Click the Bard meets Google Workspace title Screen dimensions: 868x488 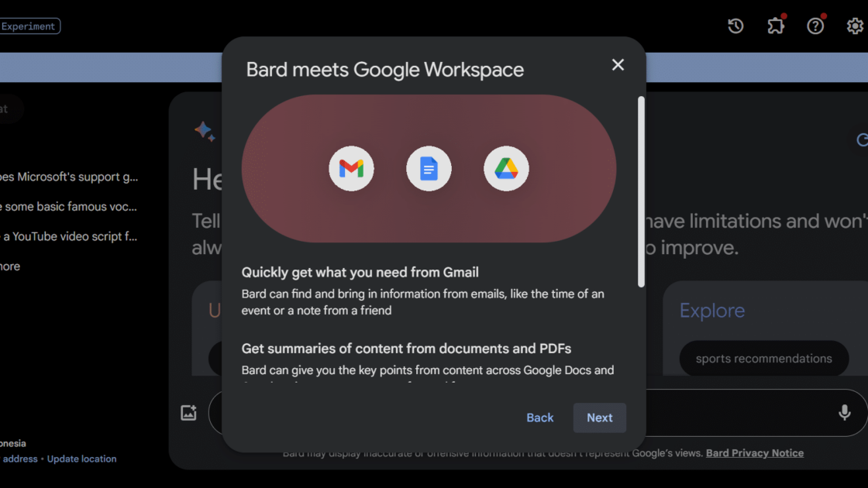[x=384, y=70]
